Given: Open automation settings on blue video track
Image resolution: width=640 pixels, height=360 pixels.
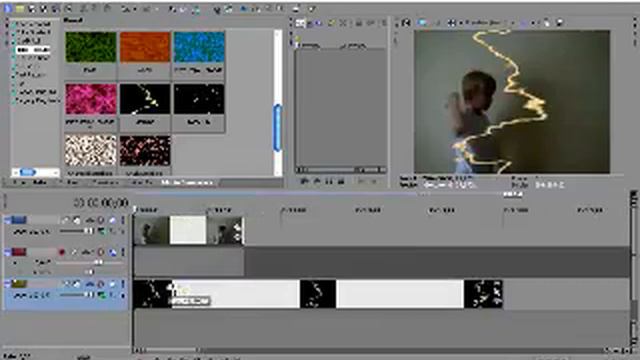Looking at the screenshot, I should tap(90, 220).
